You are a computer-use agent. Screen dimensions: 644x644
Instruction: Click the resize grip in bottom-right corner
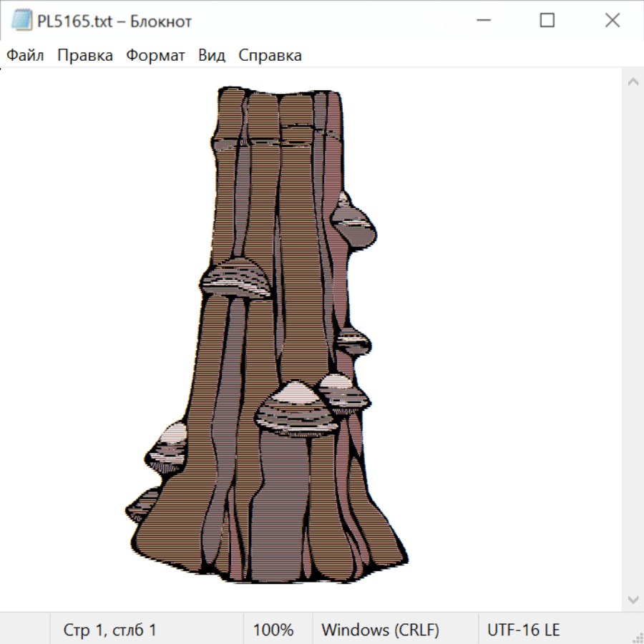click(638, 638)
